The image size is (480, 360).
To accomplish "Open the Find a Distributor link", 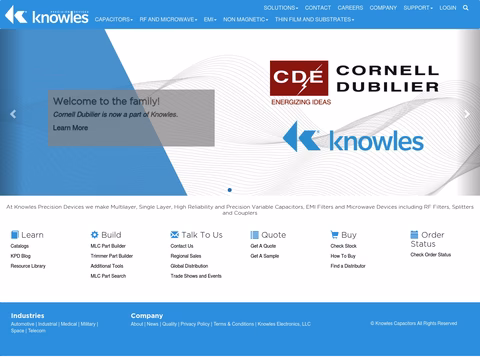I will coord(348,266).
